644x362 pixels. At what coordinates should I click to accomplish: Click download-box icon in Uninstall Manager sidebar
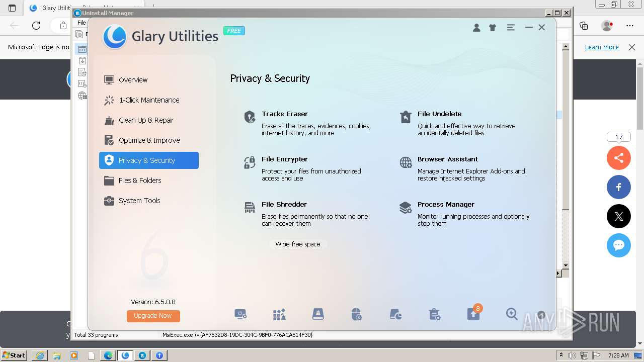point(83,61)
